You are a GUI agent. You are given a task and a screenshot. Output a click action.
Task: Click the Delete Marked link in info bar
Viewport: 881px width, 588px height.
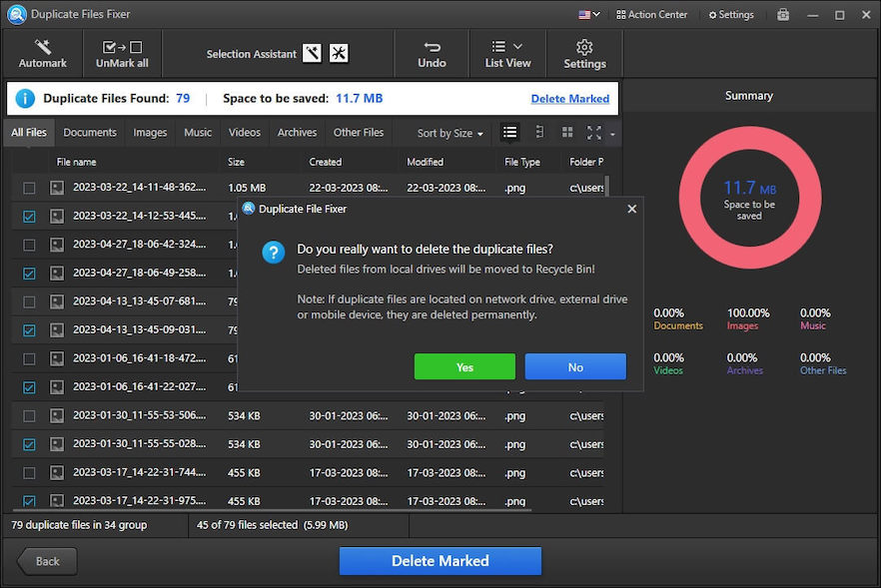click(x=569, y=99)
